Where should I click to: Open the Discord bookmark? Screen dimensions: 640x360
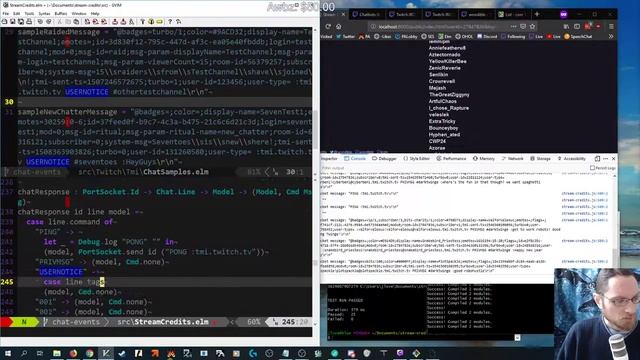pyautogui.click(x=487, y=36)
